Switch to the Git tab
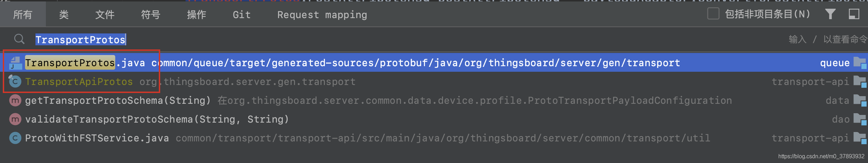Screen dimensions: 868x163 pos(241,15)
